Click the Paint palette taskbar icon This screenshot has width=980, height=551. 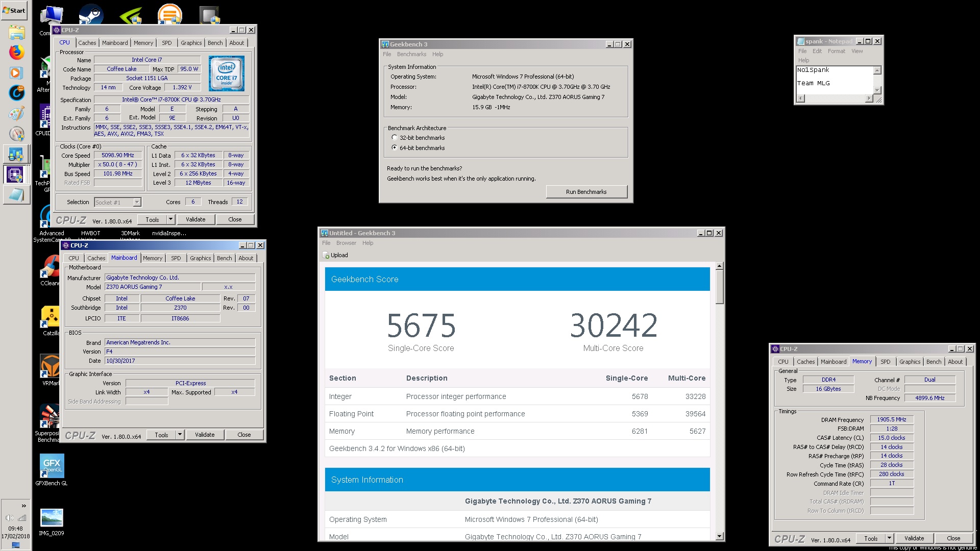(16, 113)
